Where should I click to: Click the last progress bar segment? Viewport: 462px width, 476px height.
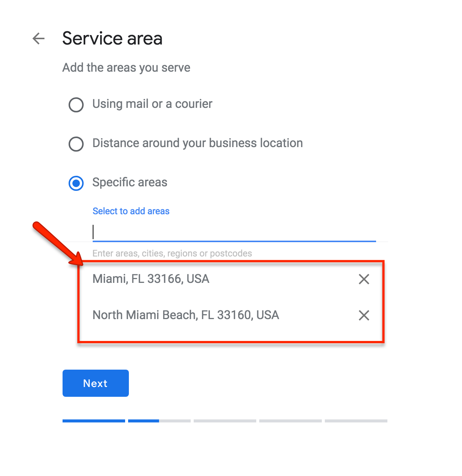tap(356, 421)
